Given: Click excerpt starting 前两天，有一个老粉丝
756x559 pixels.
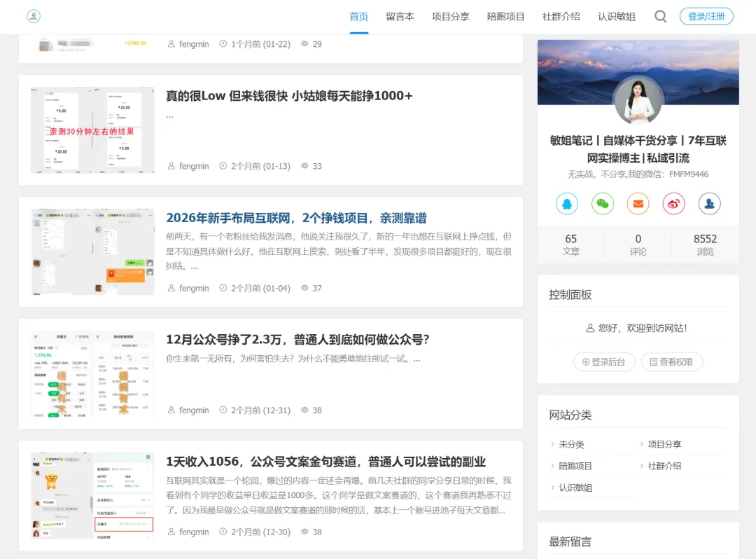Looking at the screenshot, I should click(x=339, y=251).
